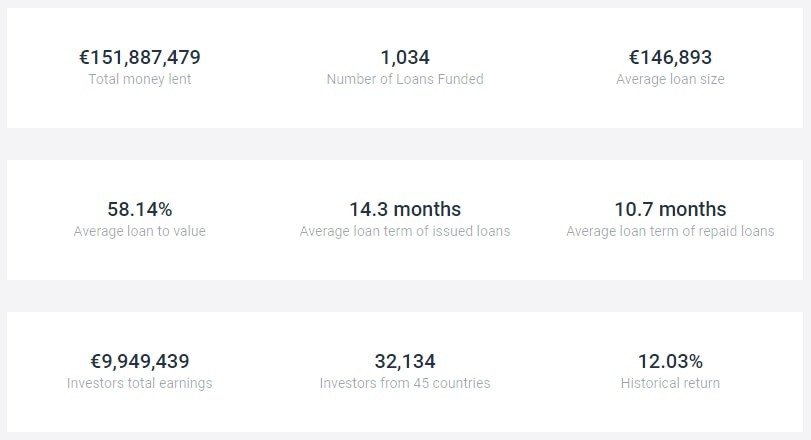Viewport: 811px width, 440px height.
Task: Select the 10.7 months value
Action: [x=670, y=209]
